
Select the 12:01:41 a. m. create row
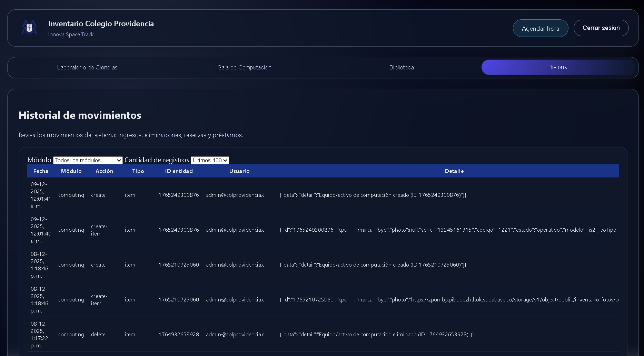pyautogui.click(x=98, y=195)
